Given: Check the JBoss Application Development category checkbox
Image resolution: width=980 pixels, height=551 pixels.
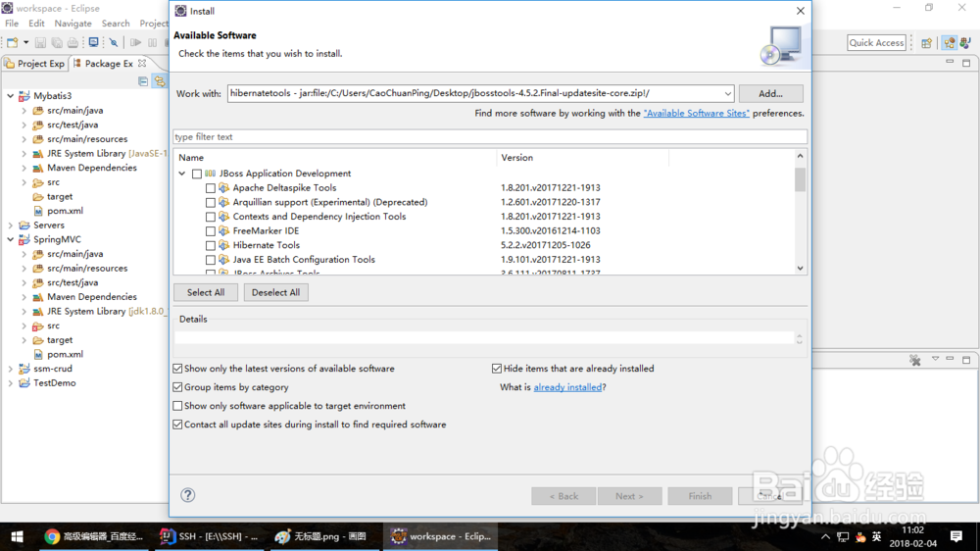Looking at the screenshot, I should click(197, 174).
